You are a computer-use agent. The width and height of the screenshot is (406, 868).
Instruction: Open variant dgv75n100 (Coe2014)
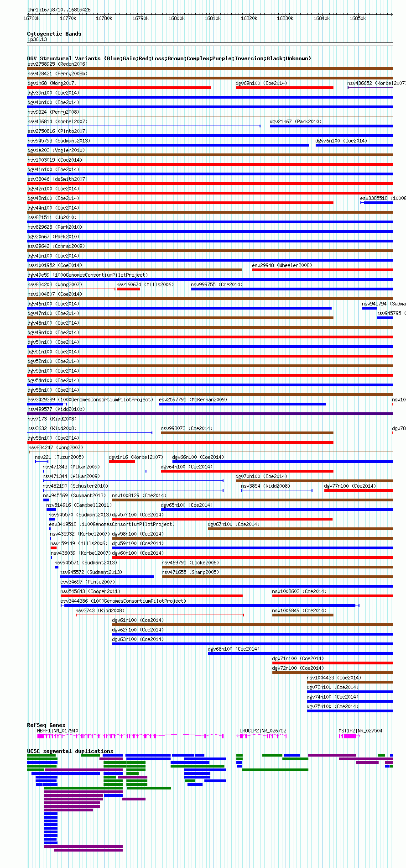[333, 706]
